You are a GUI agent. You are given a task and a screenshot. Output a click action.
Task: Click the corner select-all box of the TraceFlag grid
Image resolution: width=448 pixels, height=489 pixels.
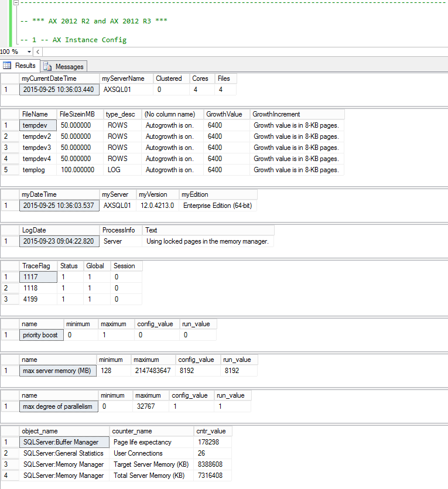click(9, 266)
